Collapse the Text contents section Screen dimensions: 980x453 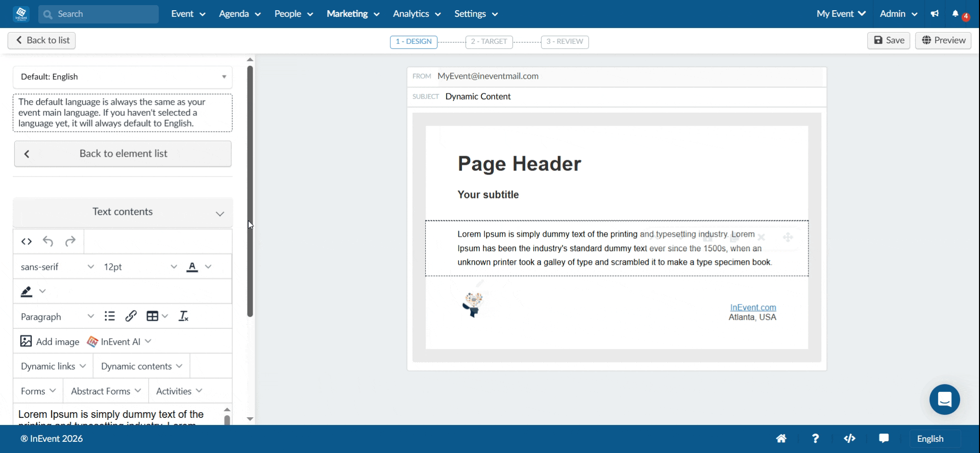(x=122, y=212)
